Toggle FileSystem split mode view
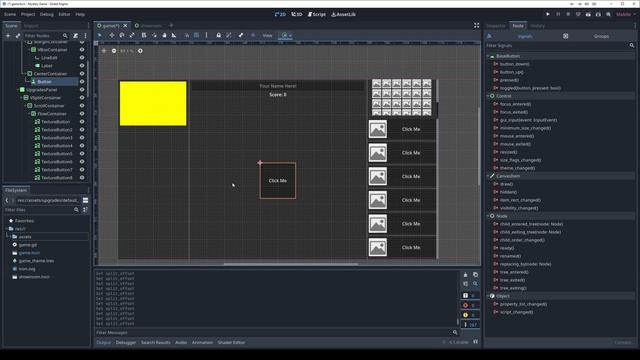This screenshot has height=360, width=640. tap(85, 200)
